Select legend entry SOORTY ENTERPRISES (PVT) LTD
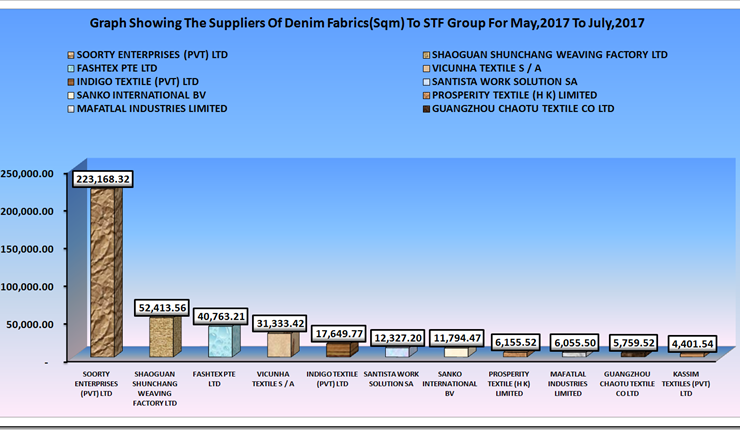The width and height of the screenshot is (740, 430). pos(152,55)
